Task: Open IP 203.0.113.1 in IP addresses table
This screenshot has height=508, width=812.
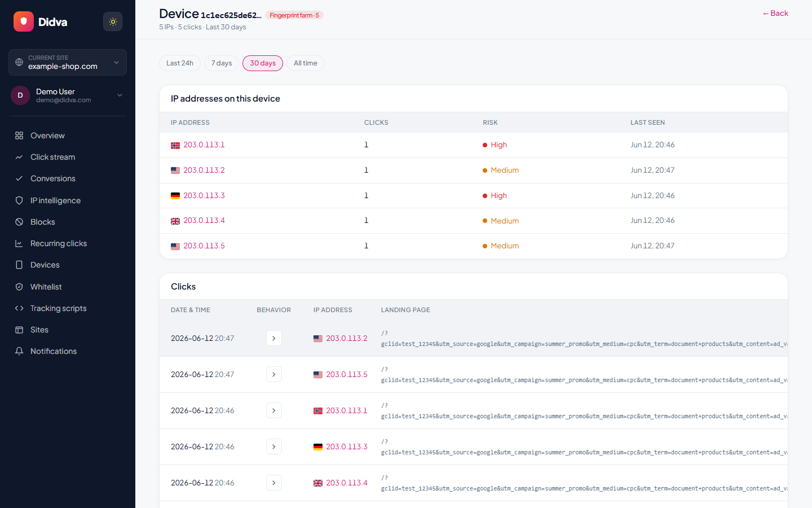Action: pos(204,145)
